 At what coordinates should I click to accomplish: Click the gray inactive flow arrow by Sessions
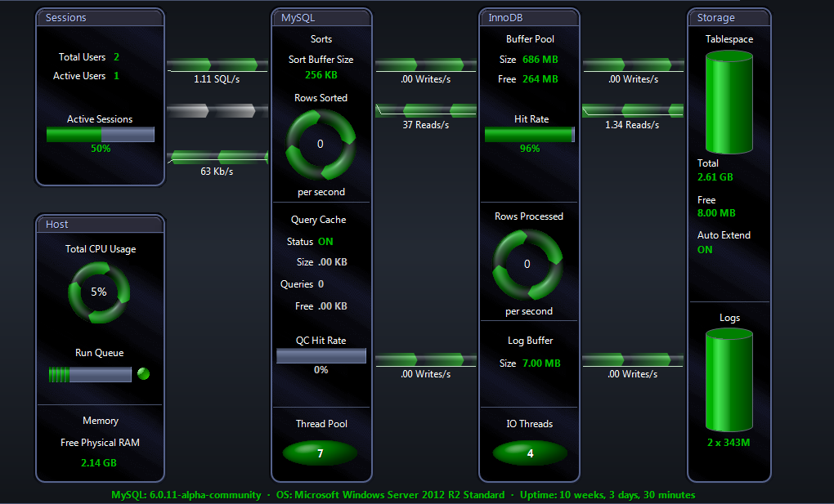pyautogui.click(x=217, y=110)
